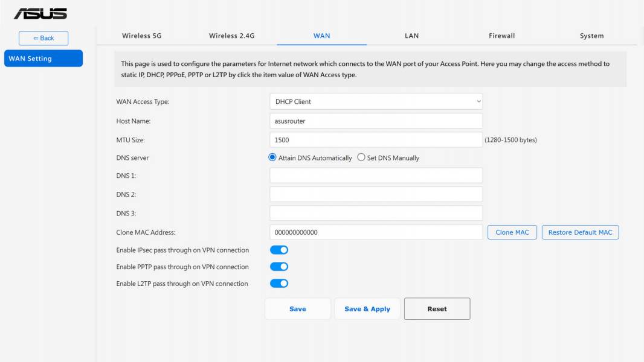The image size is (644, 362).
Task: Toggle L2TP pass through on VPN
Action: 279,284
